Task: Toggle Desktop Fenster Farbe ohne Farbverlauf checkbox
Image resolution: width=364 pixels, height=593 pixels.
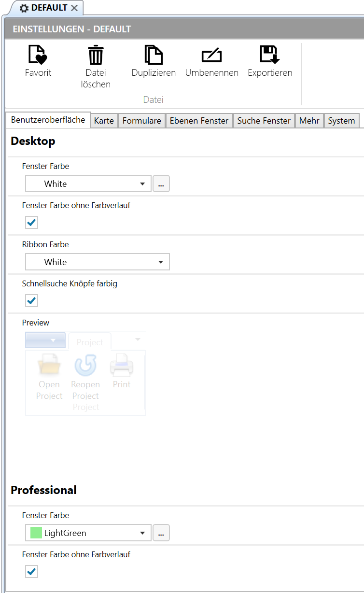Action: [x=32, y=223]
